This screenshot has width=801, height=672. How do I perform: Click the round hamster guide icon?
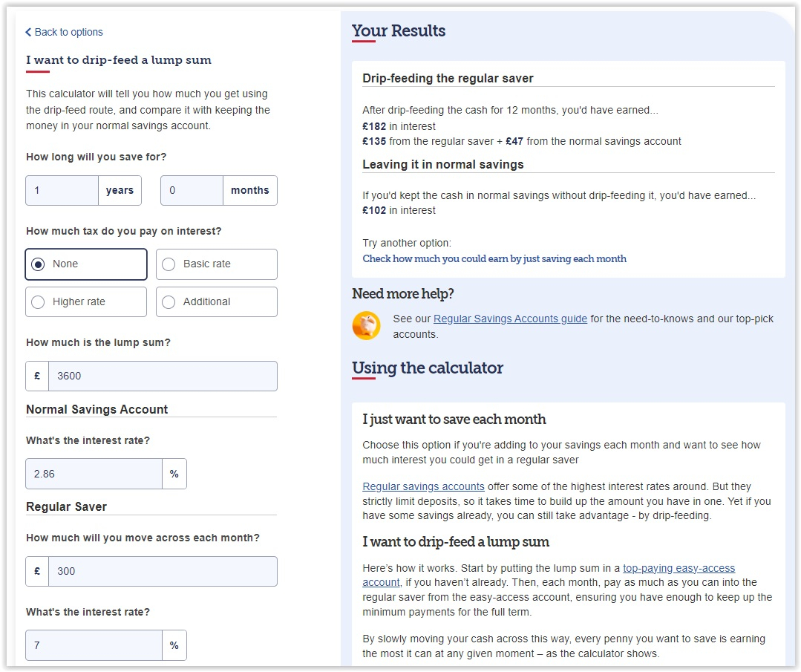click(x=366, y=325)
